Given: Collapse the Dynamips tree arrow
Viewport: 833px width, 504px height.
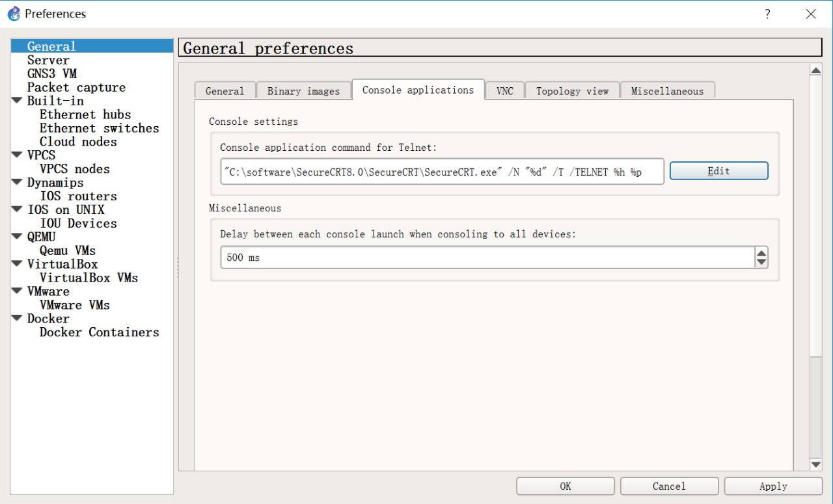Looking at the screenshot, I should (17, 183).
